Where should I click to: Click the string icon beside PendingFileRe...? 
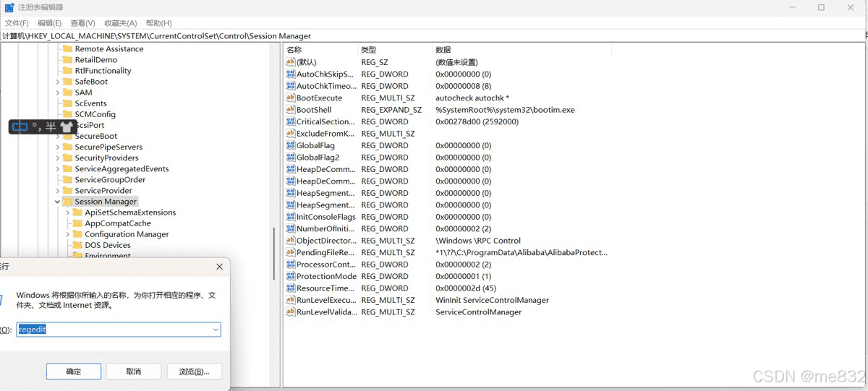point(291,252)
